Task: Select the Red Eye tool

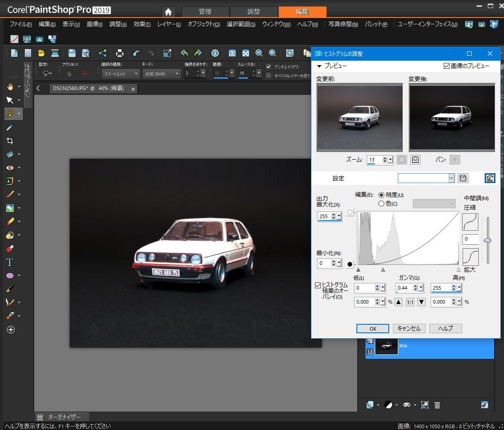Action: pos(10,167)
